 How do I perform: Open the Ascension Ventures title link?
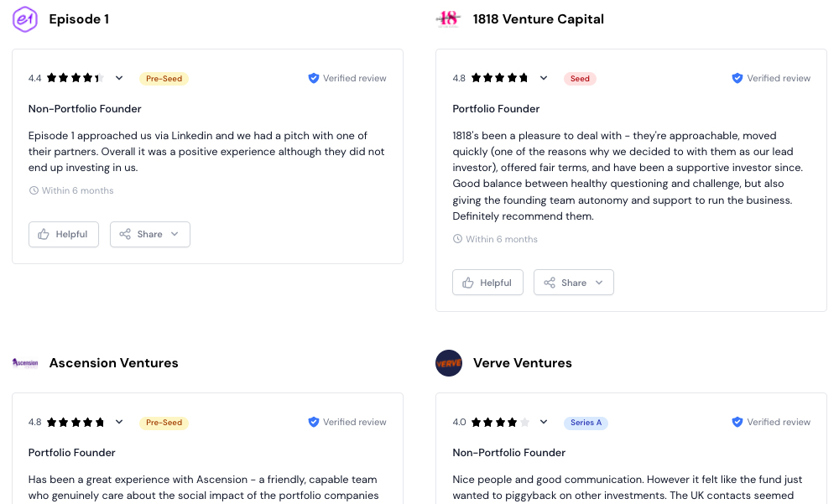[x=113, y=363]
